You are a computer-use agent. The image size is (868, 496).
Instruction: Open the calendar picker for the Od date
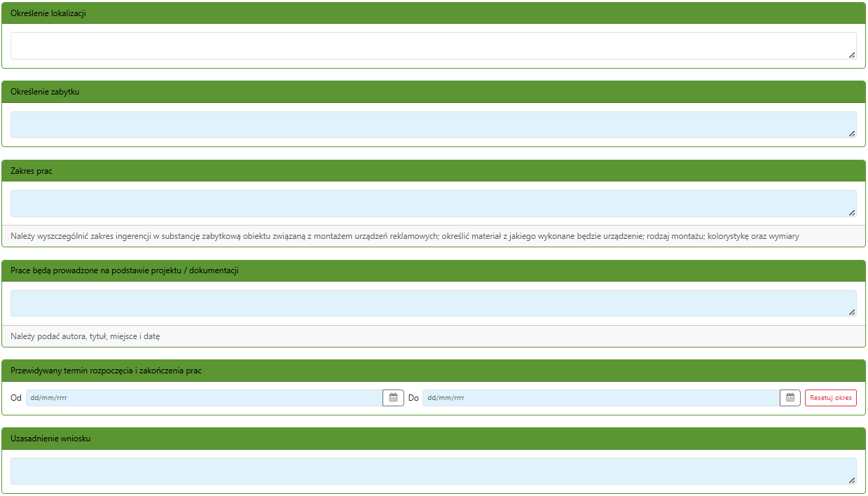point(393,398)
